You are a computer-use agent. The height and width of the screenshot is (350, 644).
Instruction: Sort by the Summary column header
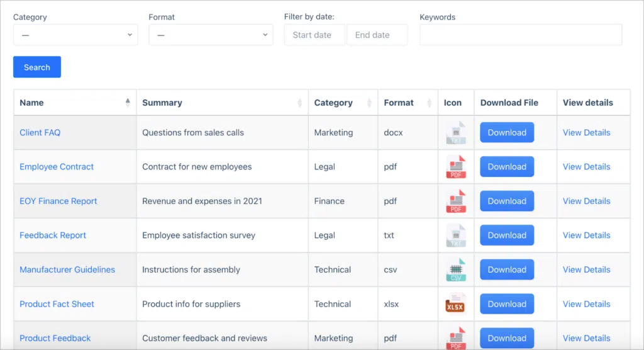pyautogui.click(x=299, y=103)
